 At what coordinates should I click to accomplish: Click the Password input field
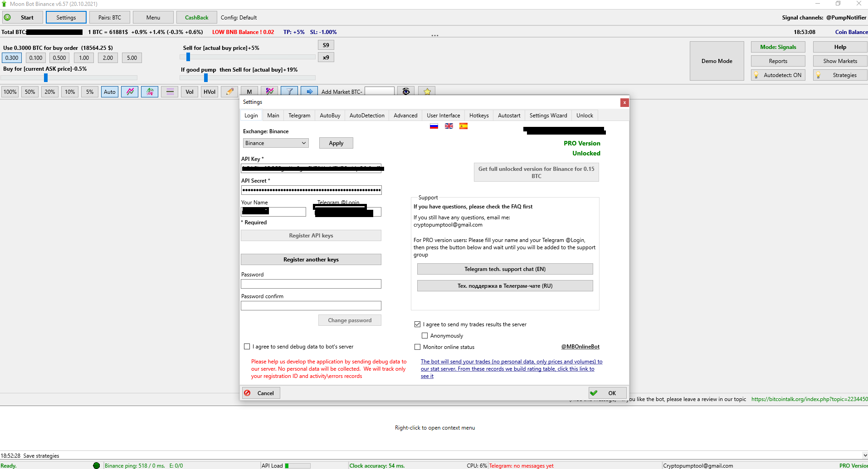point(311,284)
